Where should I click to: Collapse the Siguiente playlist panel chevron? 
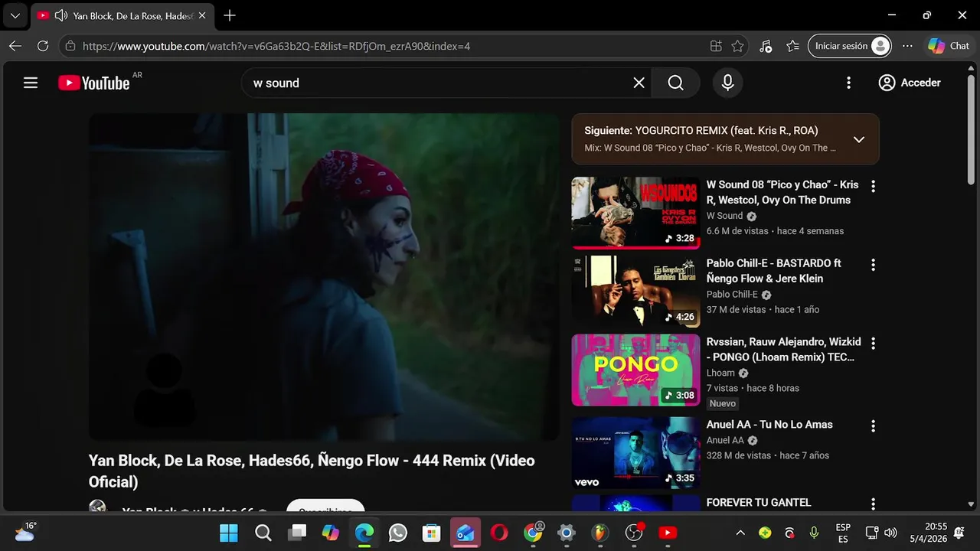[859, 139]
